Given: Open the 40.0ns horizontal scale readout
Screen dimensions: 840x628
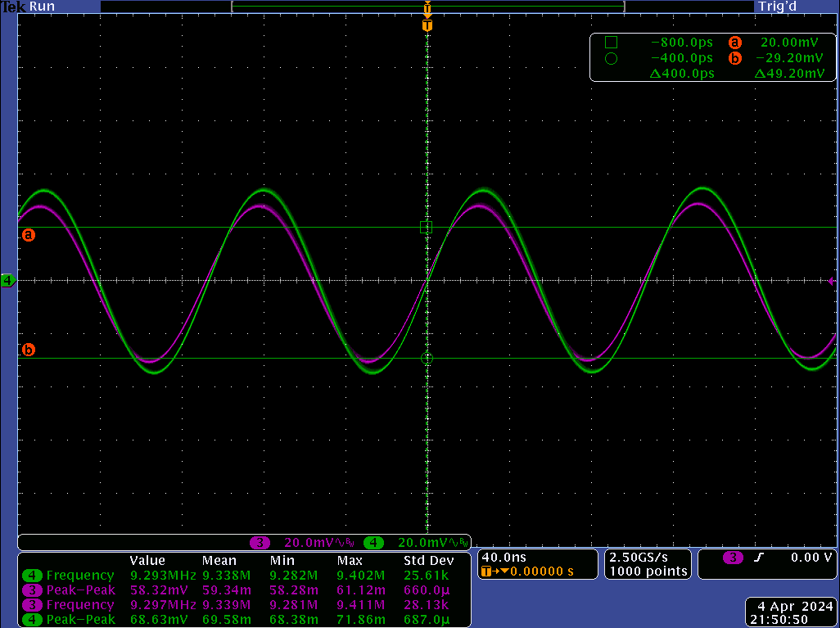Looking at the screenshot, I should [x=504, y=557].
